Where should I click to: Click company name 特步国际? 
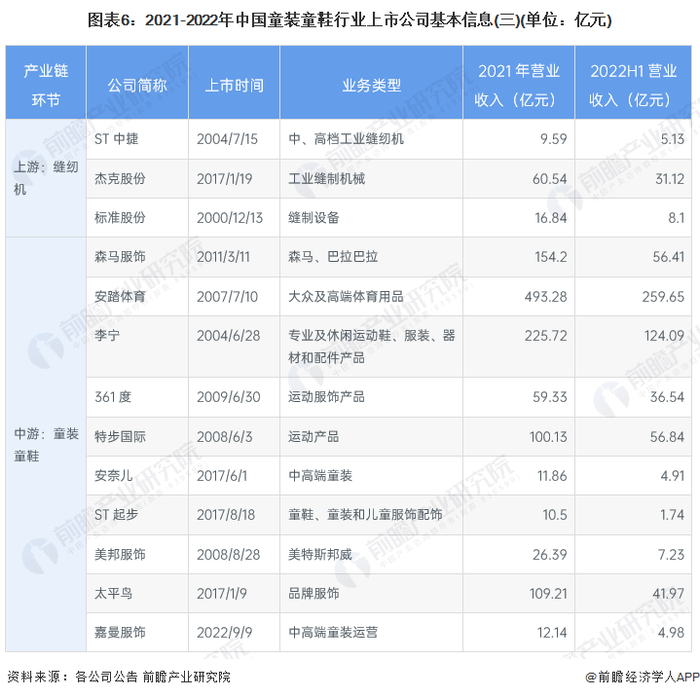120,436
